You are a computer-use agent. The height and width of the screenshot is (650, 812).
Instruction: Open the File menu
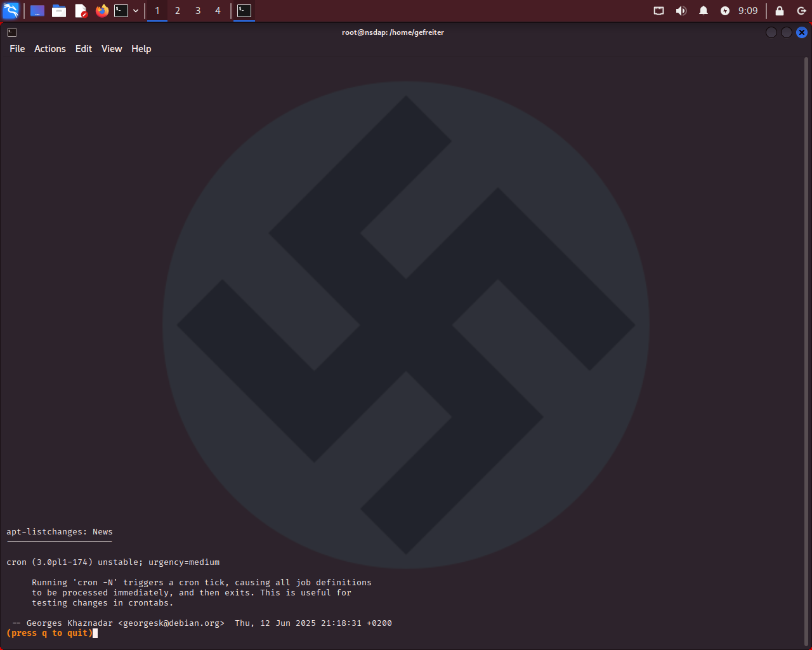click(17, 49)
